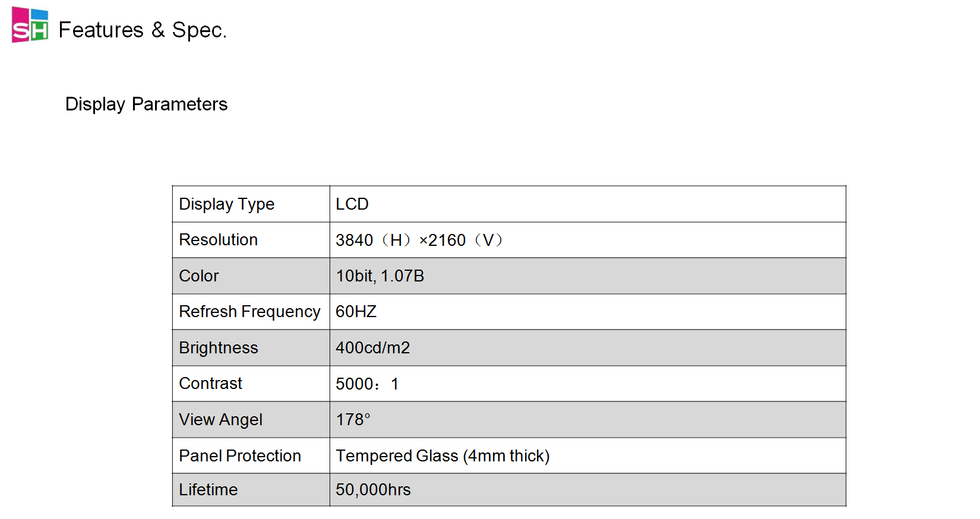Click the 5000:1 contrast value
This screenshot has height=519, width=980.
366,384
